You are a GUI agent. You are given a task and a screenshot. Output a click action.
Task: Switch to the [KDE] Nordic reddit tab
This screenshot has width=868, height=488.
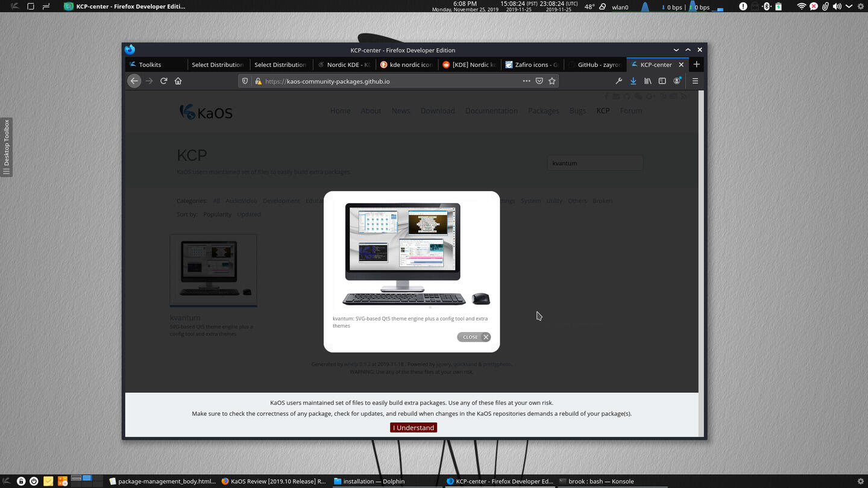(x=469, y=64)
